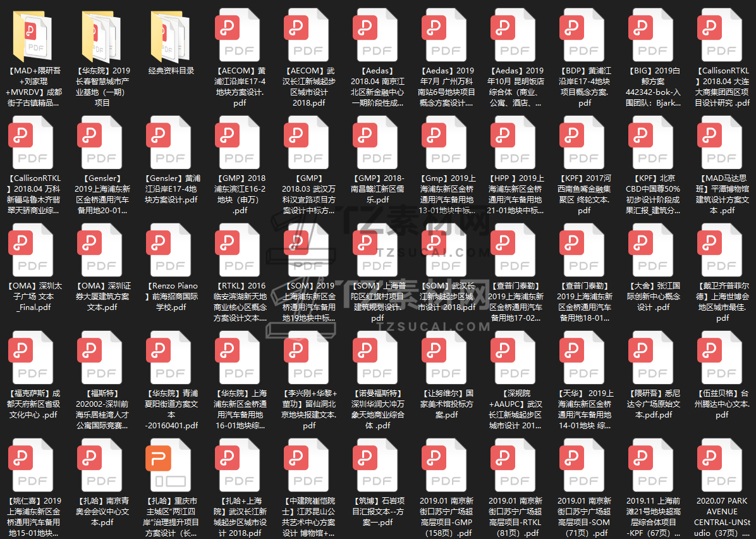Select 2019.11上海前滩21号地块-KPF（67页）PDF icon

click(x=651, y=466)
